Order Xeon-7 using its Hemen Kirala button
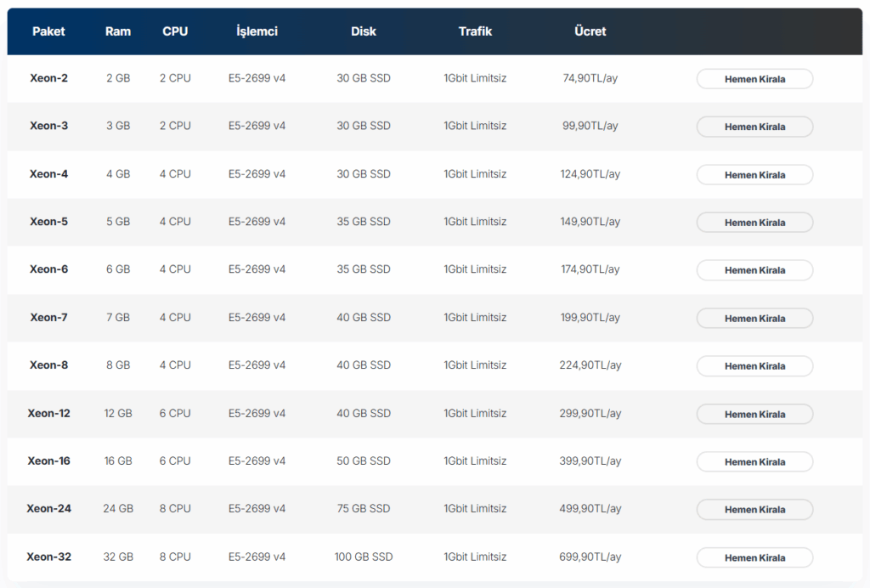The height and width of the screenshot is (588, 870). pos(754,319)
